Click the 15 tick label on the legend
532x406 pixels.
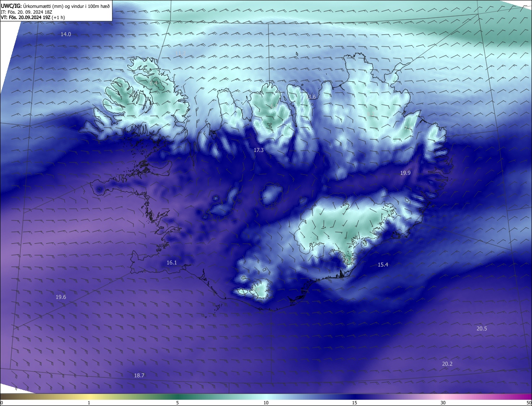click(355, 403)
